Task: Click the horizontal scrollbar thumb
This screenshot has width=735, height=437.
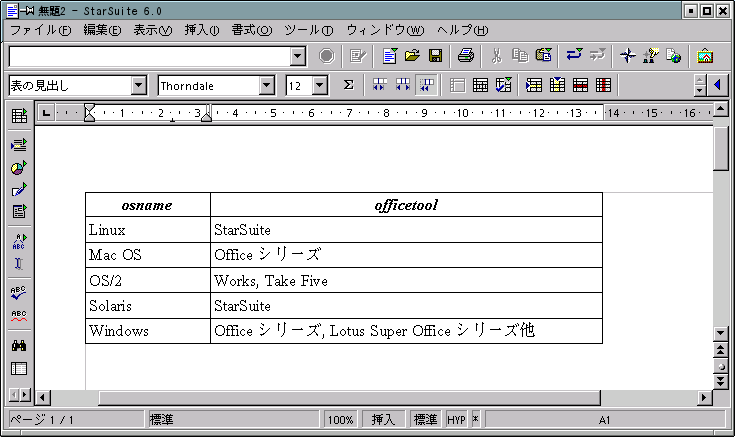Action: pos(349,398)
